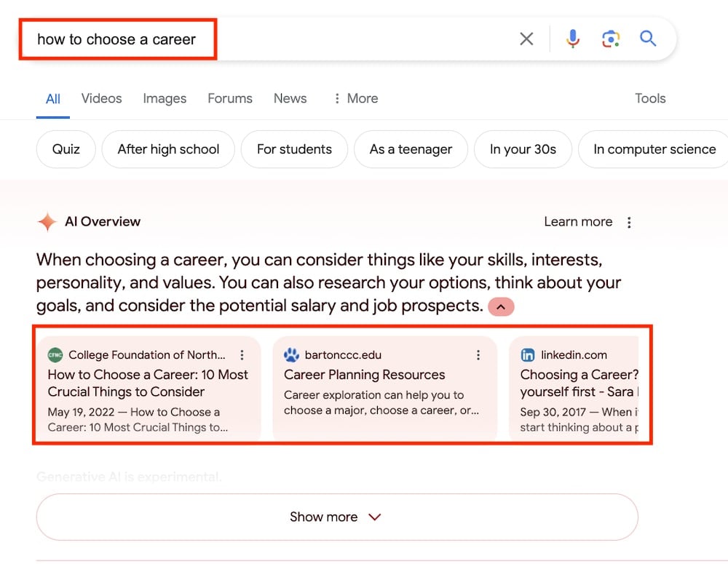Open Google Lens image search
The width and height of the screenshot is (728, 564).
pos(610,39)
